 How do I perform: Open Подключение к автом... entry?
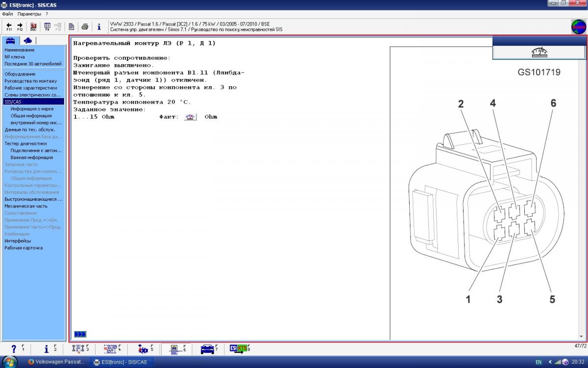[36, 151]
